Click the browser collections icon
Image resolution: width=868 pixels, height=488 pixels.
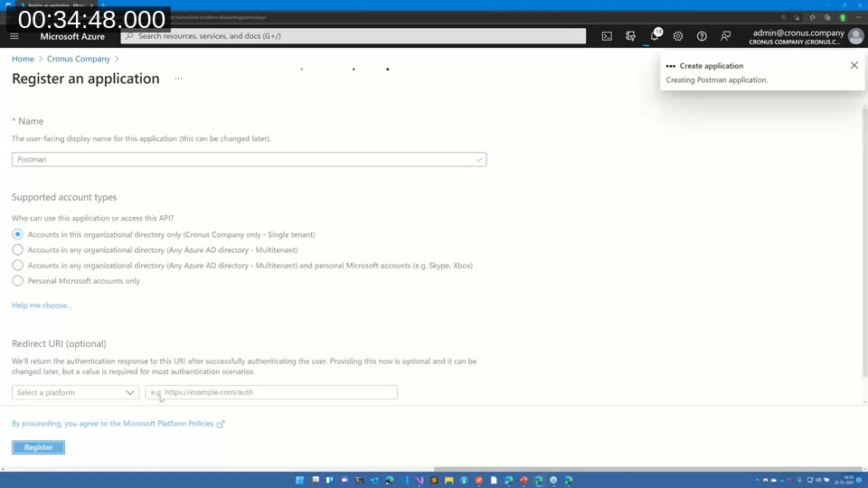(827, 18)
